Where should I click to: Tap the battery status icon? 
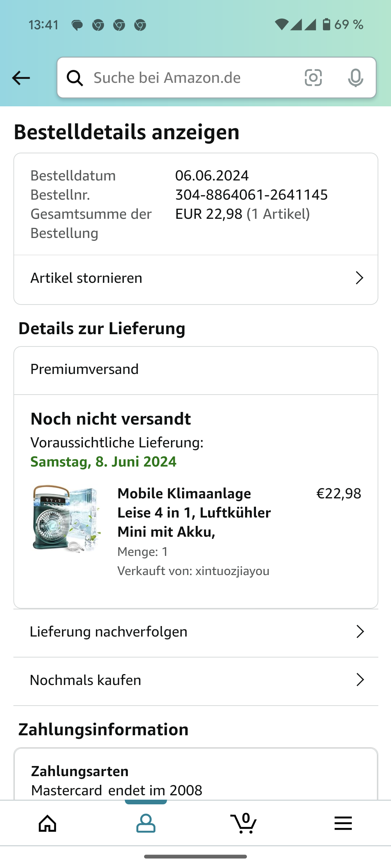click(x=326, y=25)
